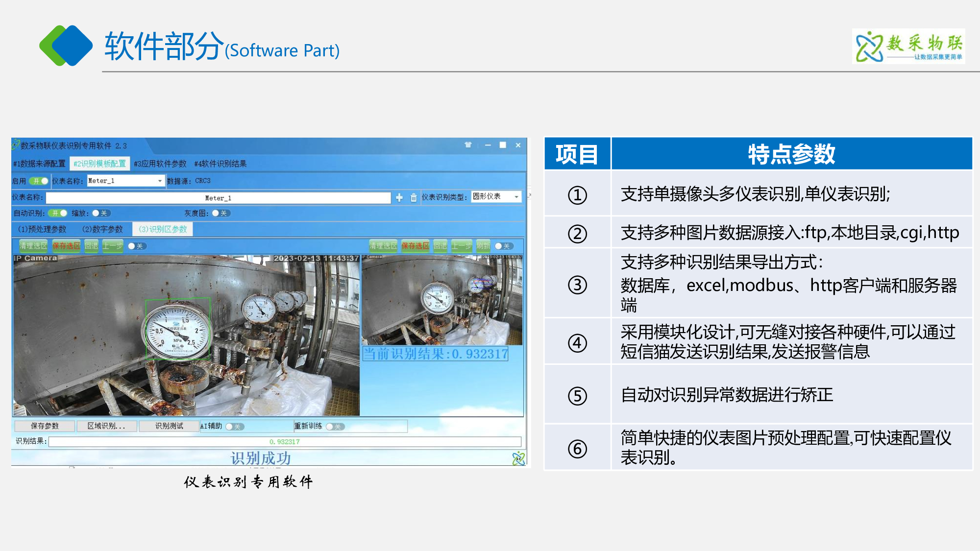Close the 仪表识别专用软件 window
This screenshot has height=551, width=980.
click(518, 145)
